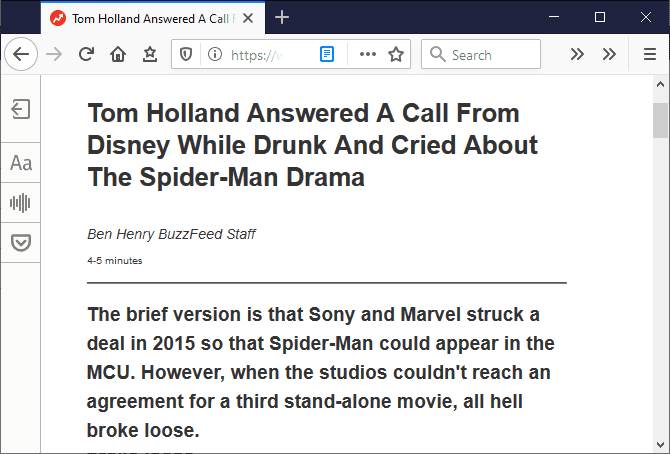Open a new tab
Image resolution: width=670 pixels, height=454 pixels.
(x=283, y=18)
